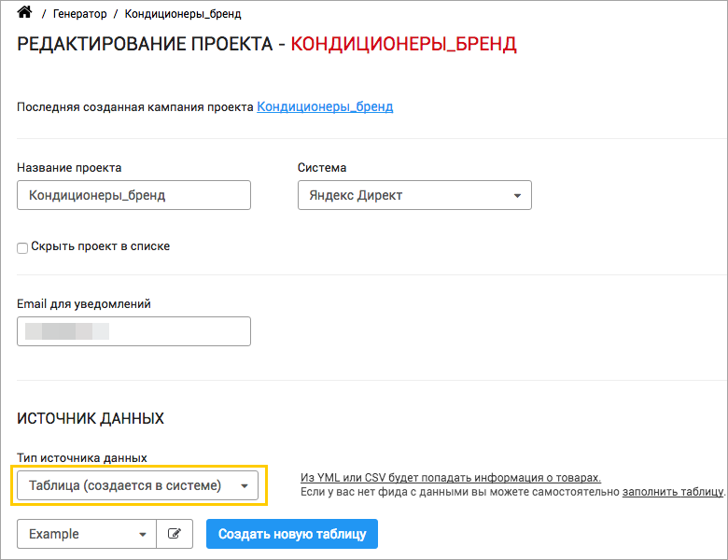Expand the Яндекс Директ system dropdown

(x=414, y=195)
